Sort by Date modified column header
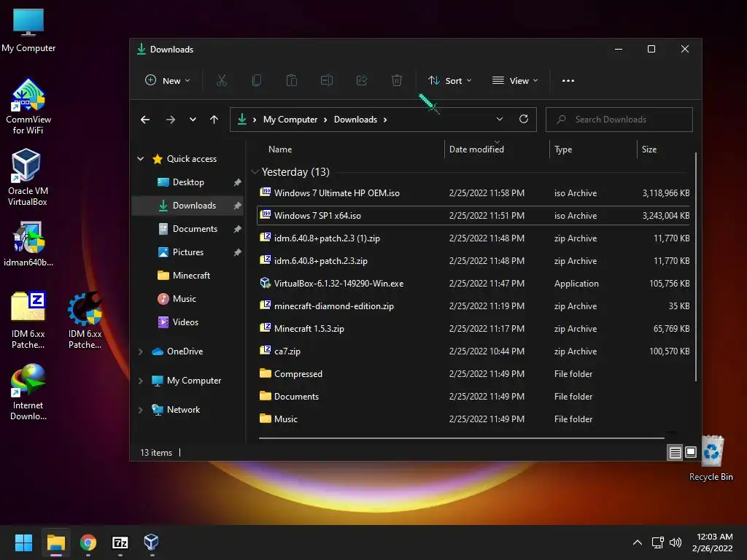Image resolution: width=747 pixels, height=560 pixels. click(476, 149)
